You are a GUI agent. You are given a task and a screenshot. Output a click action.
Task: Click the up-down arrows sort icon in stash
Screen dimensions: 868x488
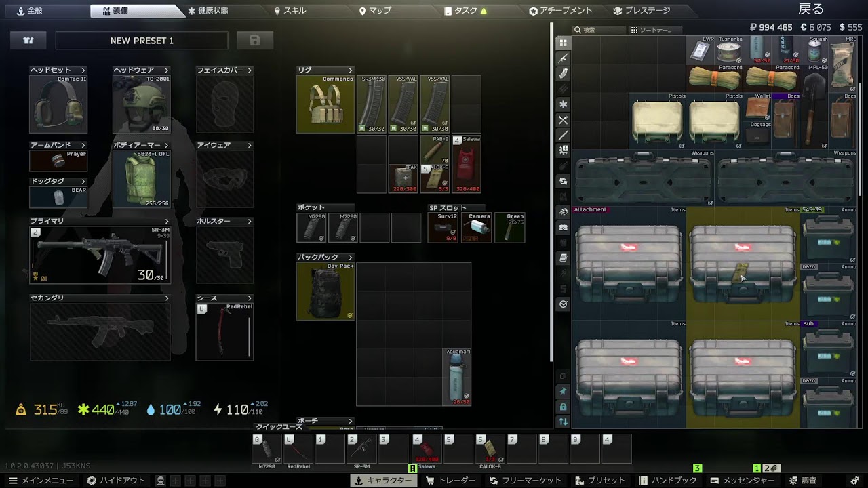[563, 422]
